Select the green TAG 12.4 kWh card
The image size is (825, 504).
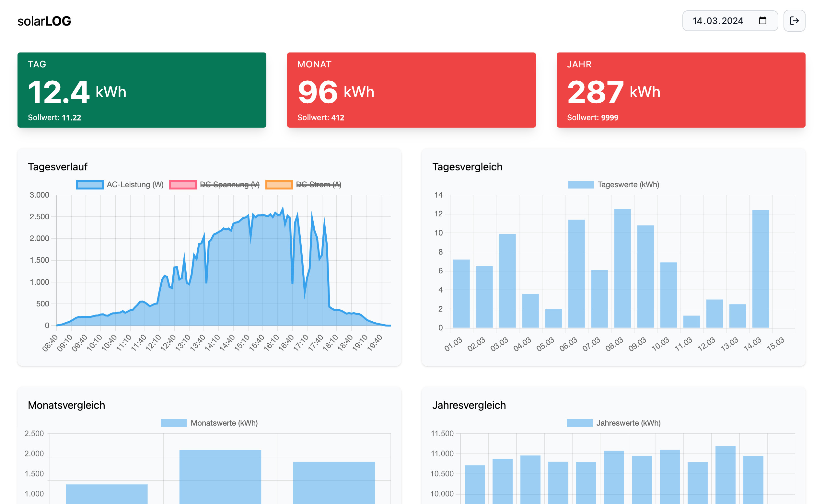click(142, 90)
